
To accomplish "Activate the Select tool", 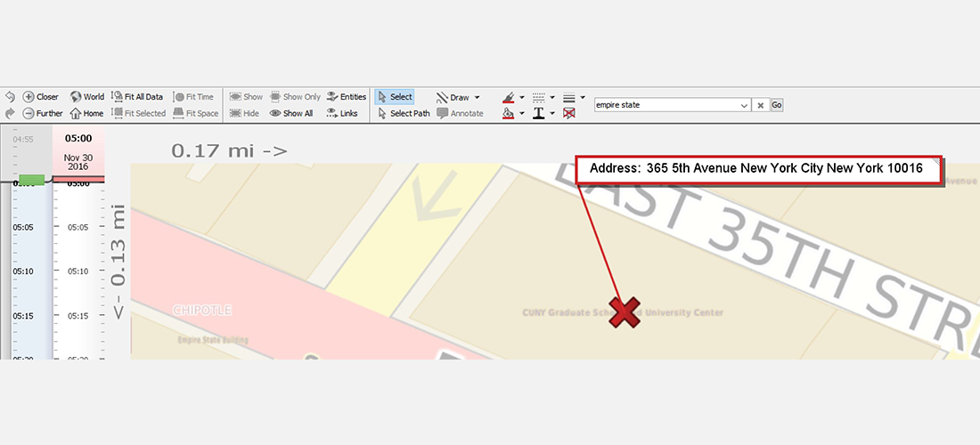I will tap(395, 97).
